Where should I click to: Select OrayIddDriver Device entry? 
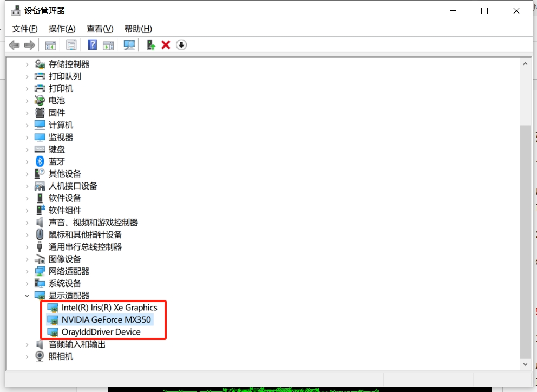pyautogui.click(x=101, y=332)
